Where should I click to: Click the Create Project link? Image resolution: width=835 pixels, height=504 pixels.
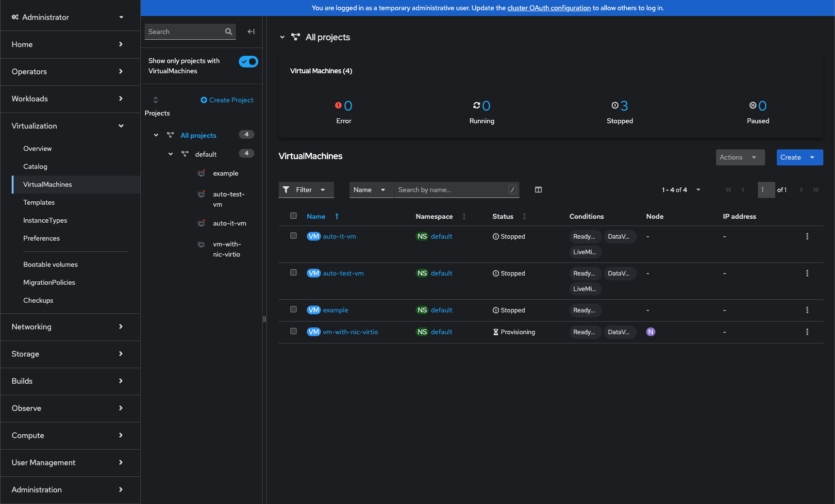pyautogui.click(x=227, y=100)
